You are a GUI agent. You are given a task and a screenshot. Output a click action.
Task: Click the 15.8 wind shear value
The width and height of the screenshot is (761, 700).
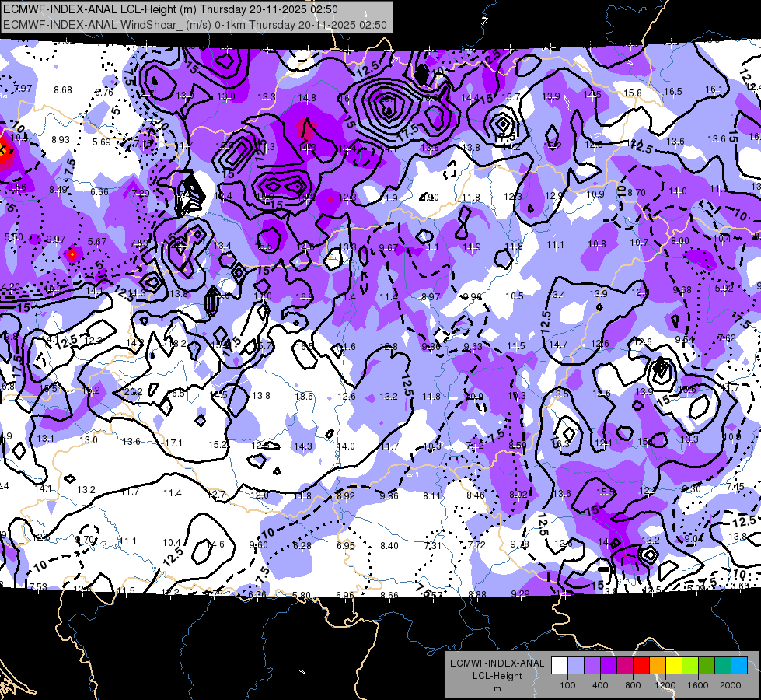click(633, 93)
